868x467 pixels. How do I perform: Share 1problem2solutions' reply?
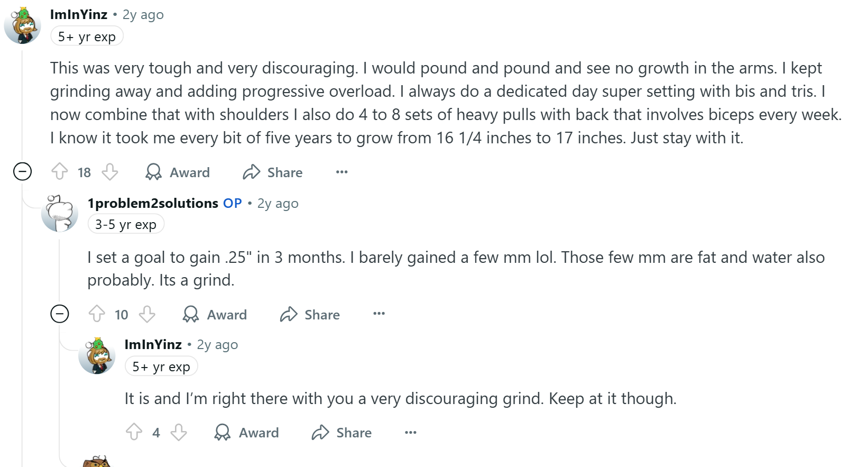click(310, 314)
